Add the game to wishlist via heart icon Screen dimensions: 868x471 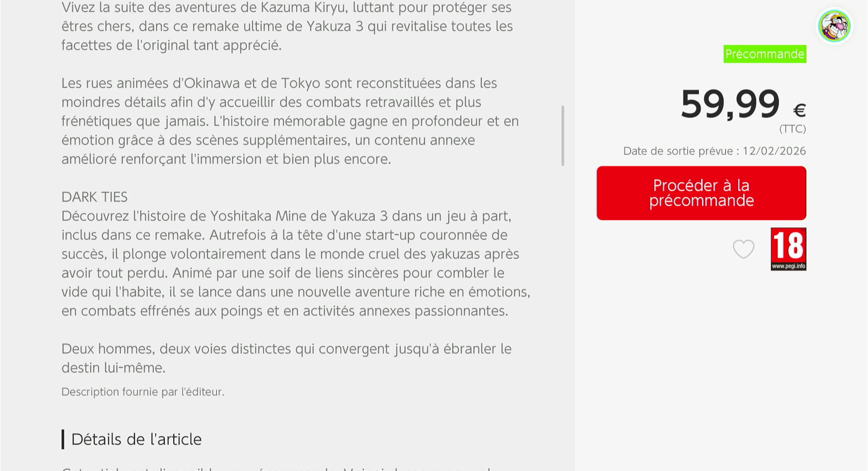[x=744, y=249]
